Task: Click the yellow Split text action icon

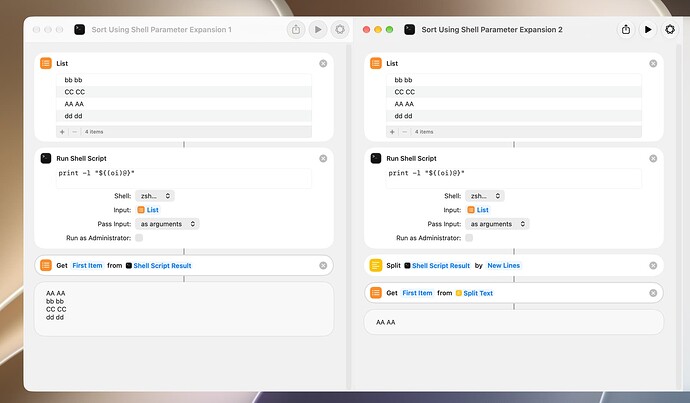Action: (x=376, y=265)
